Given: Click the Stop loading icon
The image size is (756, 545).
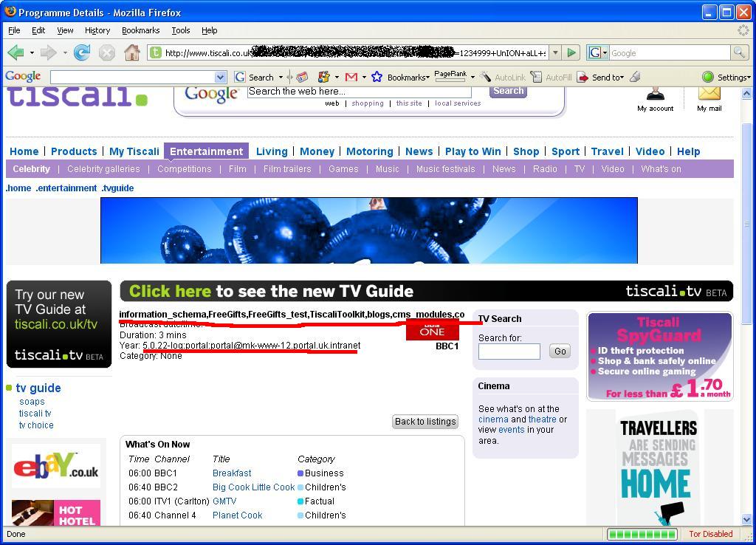Looking at the screenshot, I should pos(106,52).
